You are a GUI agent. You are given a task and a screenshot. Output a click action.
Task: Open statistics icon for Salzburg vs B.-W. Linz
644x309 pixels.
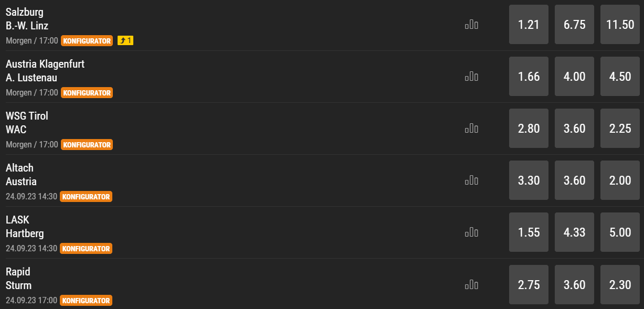[471, 25]
